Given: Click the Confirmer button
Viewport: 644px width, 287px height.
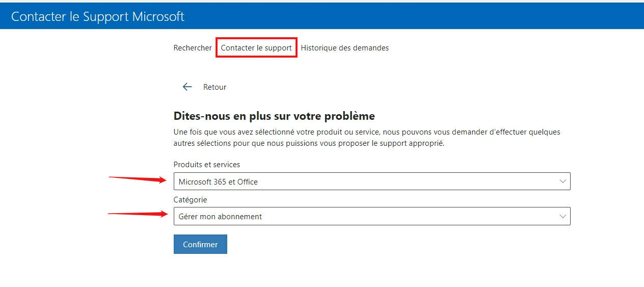Looking at the screenshot, I should tap(200, 244).
